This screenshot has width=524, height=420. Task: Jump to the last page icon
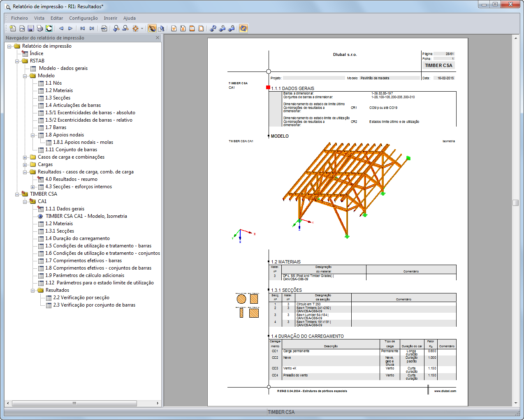click(x=92, y=28)
